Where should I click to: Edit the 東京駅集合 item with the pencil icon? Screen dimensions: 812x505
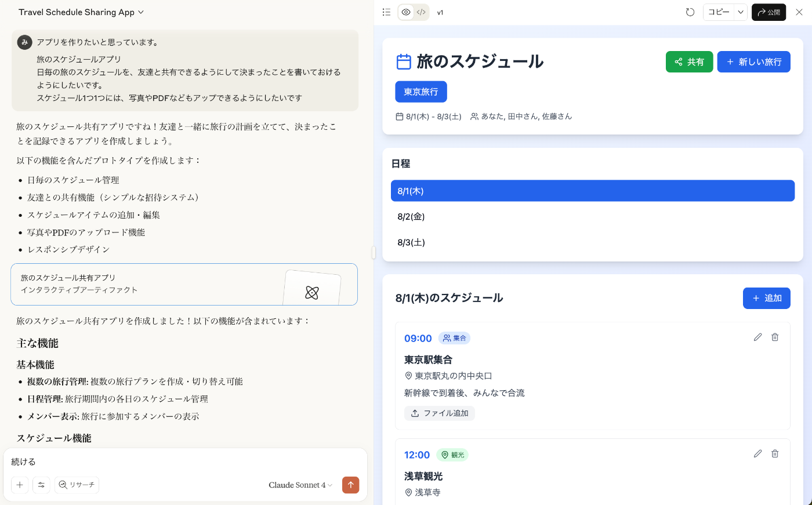[757, 337]
